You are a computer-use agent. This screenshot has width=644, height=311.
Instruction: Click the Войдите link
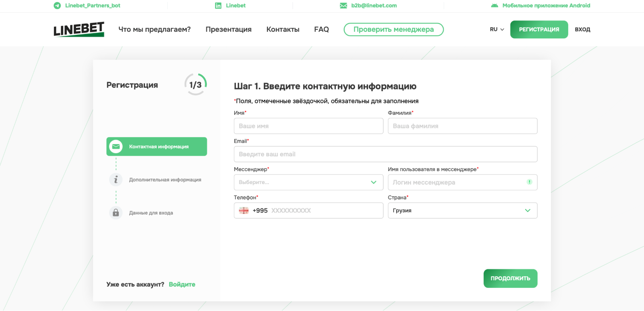(182, 284)
